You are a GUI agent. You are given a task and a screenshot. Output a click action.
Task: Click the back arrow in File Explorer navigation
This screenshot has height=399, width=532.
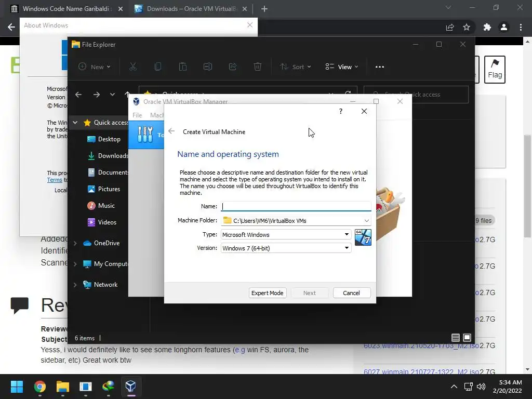point(78,95)
